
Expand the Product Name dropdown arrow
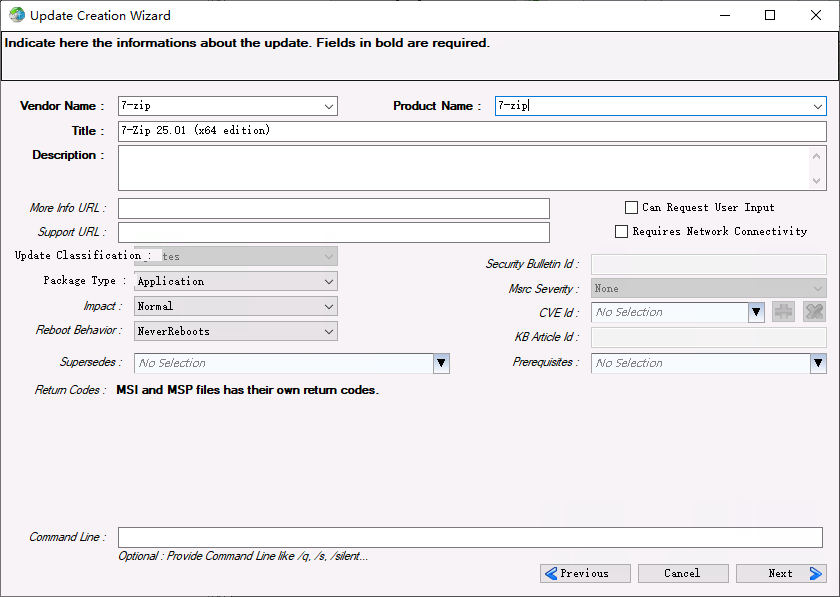pos(818,106)
